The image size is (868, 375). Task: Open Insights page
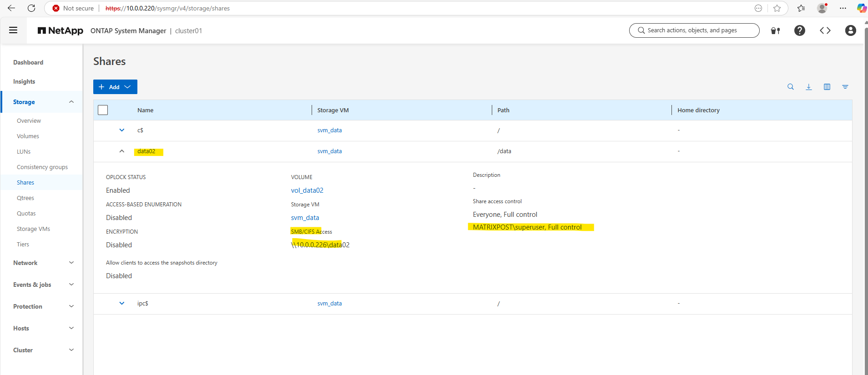[x=24, y=81]
